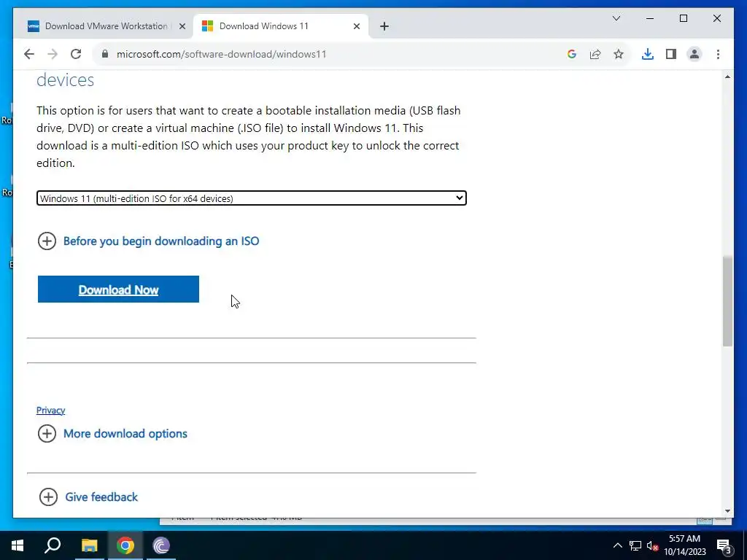Maximize the Chrome window

(683, 18)
